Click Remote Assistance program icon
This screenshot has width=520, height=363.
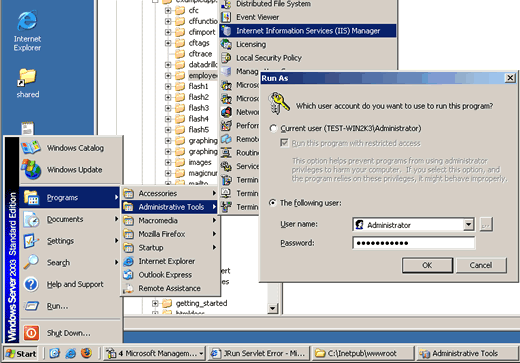pyautogui.click(x=128, y=288)
